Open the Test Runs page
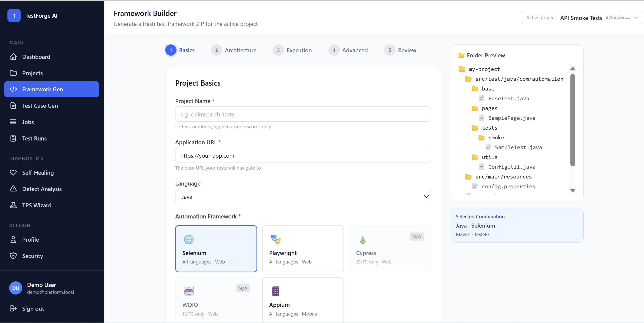The width and height of the screenshot is (644, 323). coord(51,138)
